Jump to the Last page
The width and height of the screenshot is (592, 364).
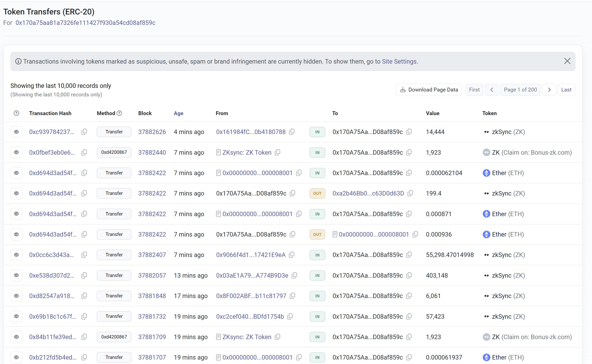[x=566, y=90]
